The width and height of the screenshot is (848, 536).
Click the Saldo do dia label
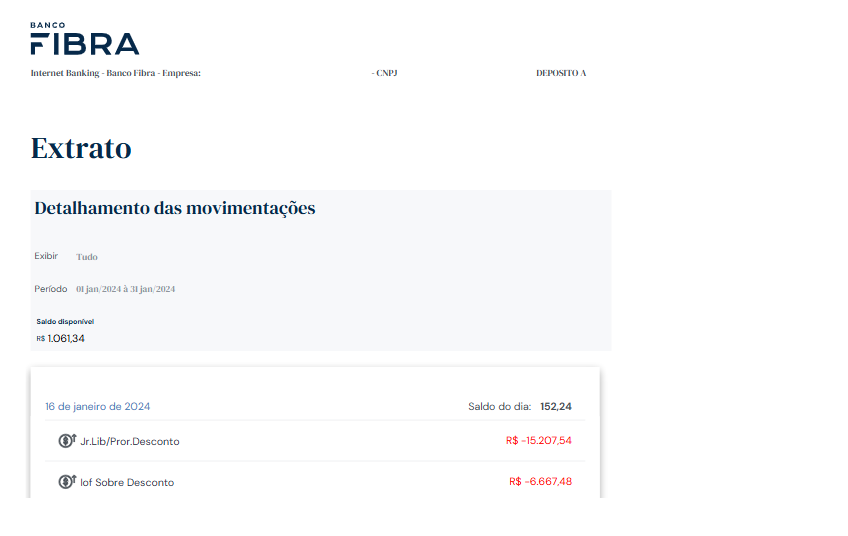pyautogui.click(x=500, y=406)
